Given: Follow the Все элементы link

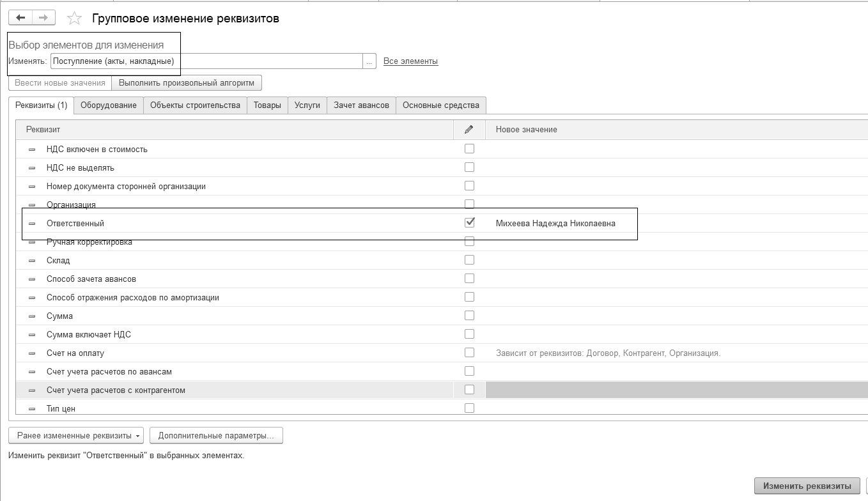Looking at the screenshot, I should [410, 61].
